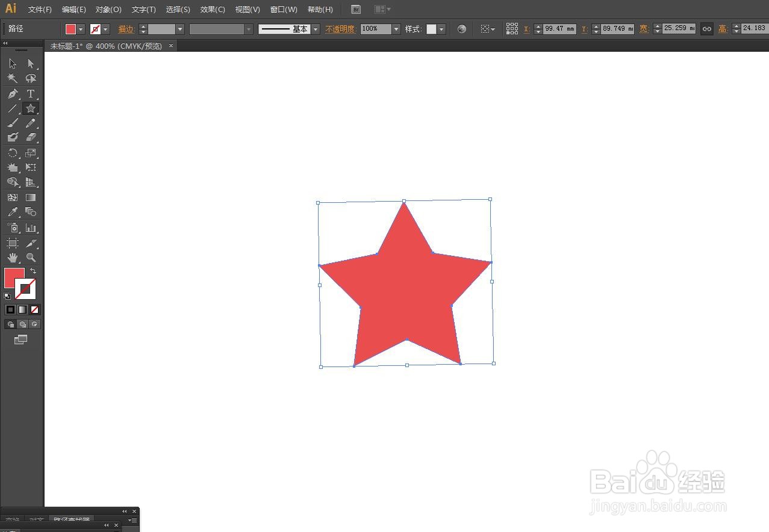Select the Free Transform tool
Viewport: 769px width, 532px height.
coord(31,167)
